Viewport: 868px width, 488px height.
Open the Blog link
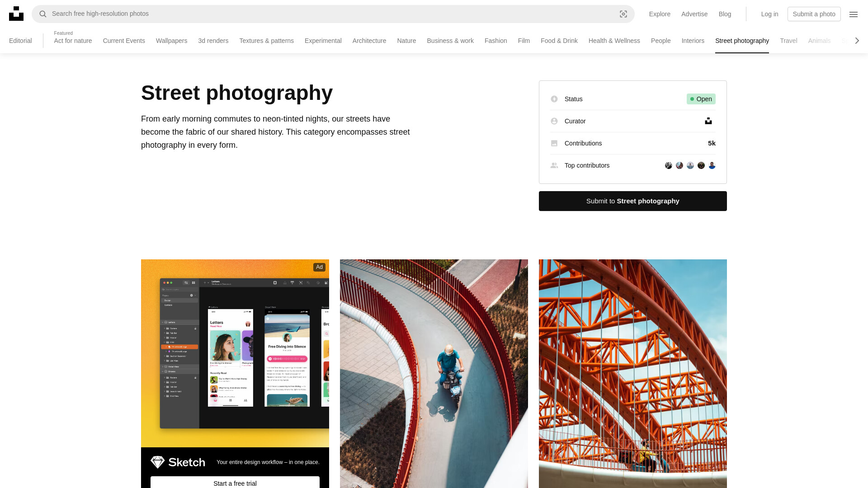tap(725, 14)
